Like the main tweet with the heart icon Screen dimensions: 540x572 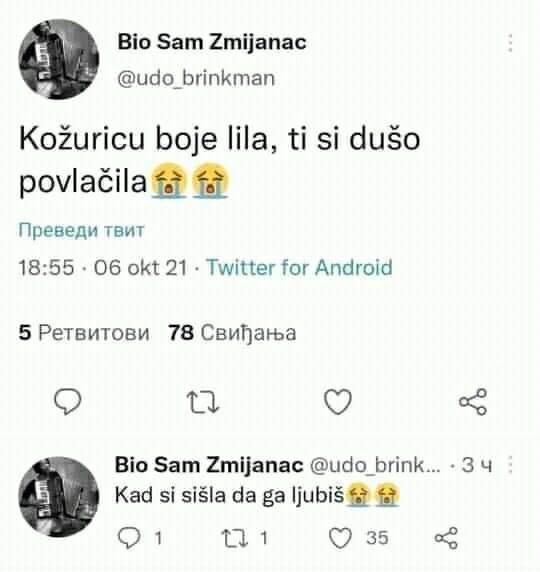(338, 402)
